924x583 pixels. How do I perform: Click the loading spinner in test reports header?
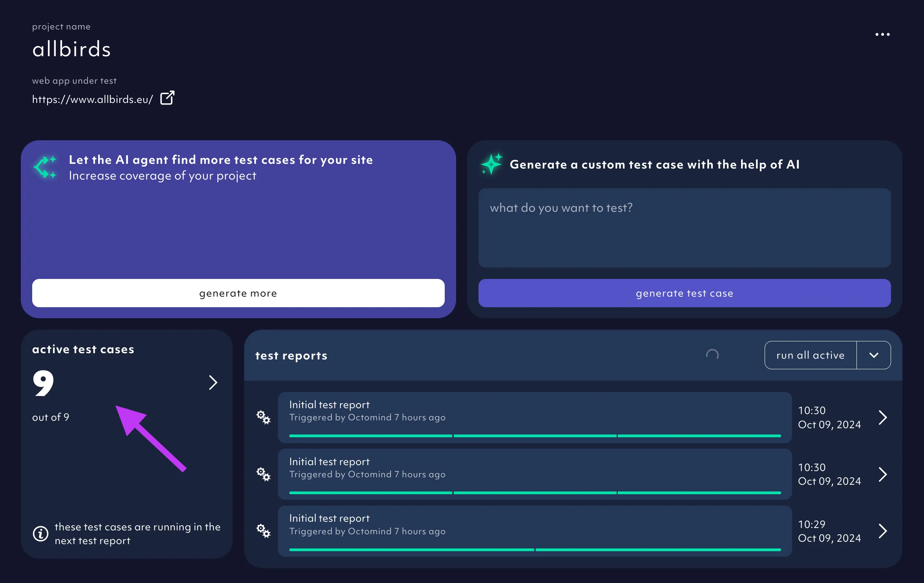tap(712, 355)
